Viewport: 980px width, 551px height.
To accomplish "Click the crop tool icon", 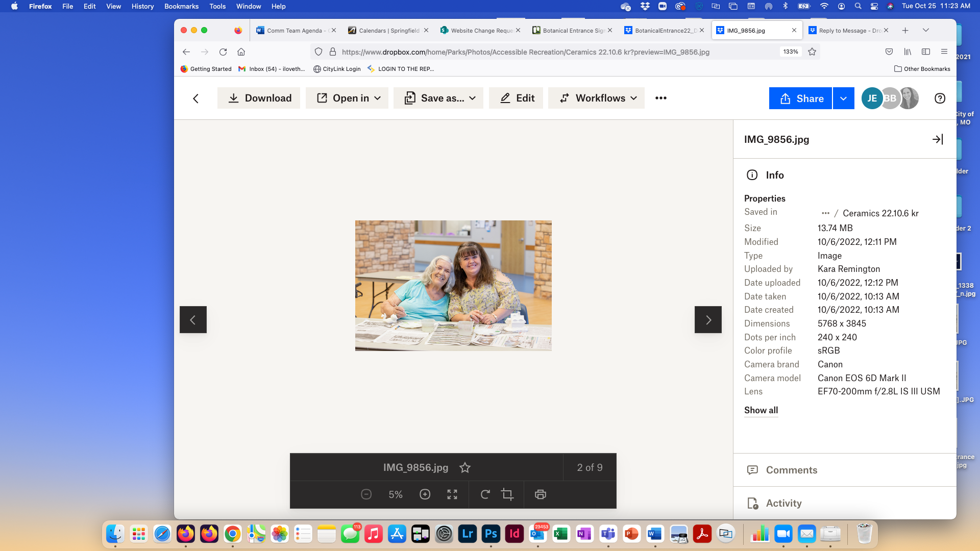I will (x=507, y=494).
